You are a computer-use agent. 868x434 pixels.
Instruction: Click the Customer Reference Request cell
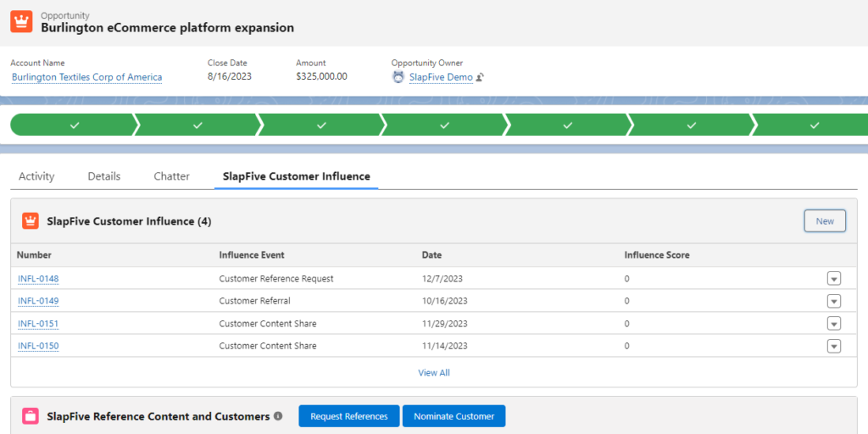pyautogui.click(x=276, y=278)
